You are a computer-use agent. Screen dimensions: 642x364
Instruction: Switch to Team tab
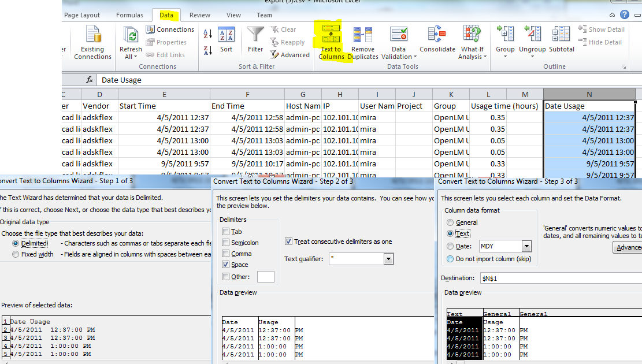[264, 15]
